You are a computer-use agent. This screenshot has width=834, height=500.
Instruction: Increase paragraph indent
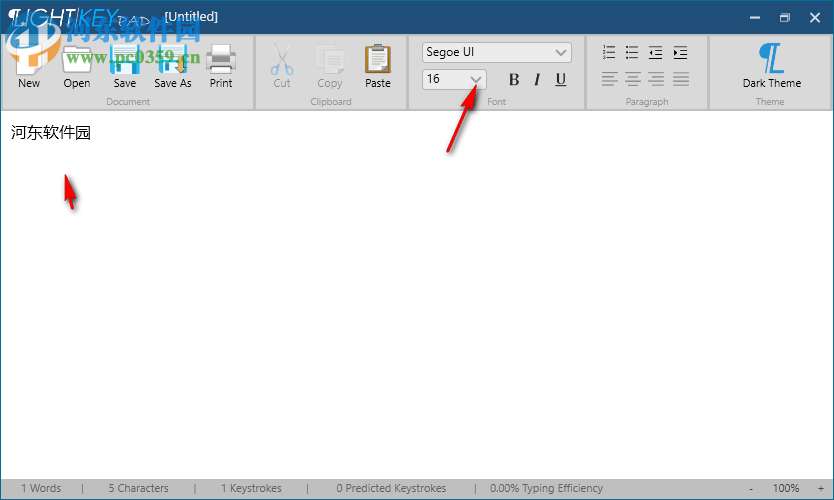pos(680,52)
